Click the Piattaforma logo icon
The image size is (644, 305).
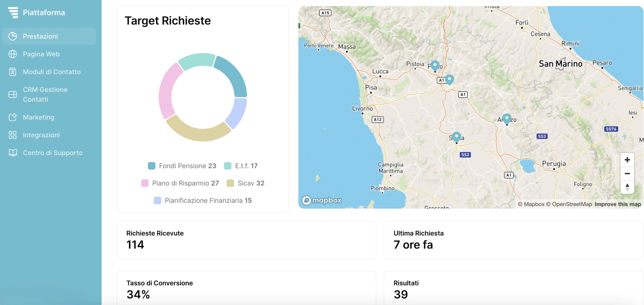click(13, 13)
